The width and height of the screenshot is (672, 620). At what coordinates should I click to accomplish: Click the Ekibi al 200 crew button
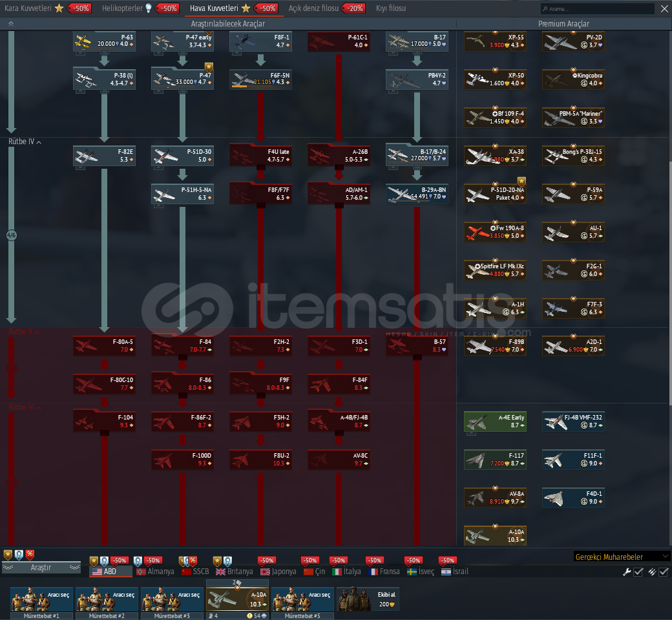[368, 599]
